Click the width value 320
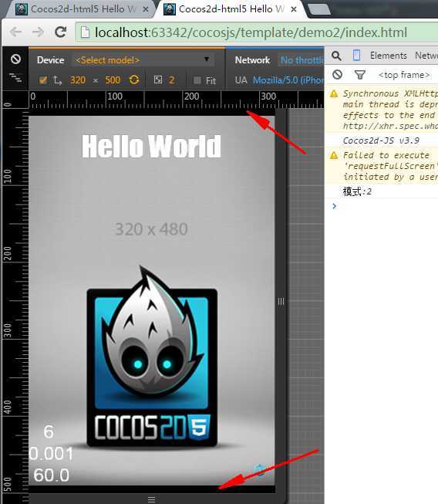The height and width of the screenshot is (504, 438). 78,80
